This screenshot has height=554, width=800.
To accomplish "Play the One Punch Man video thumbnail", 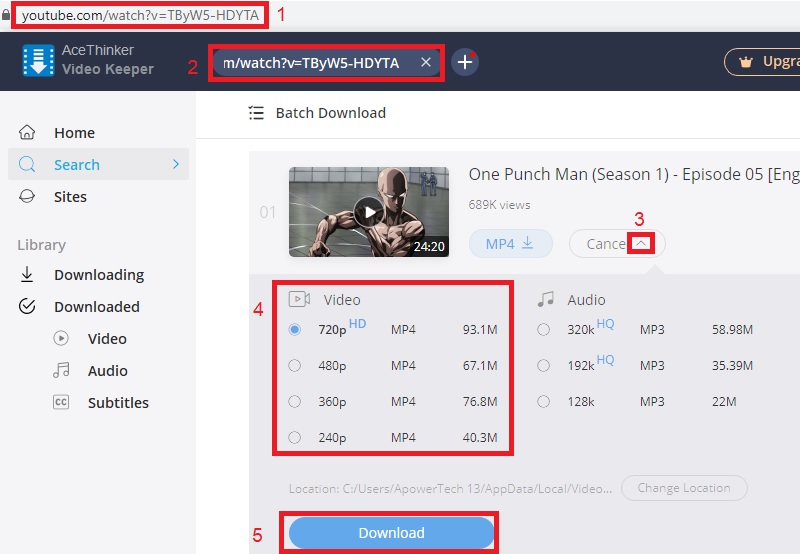I will (x=369, y=211).
